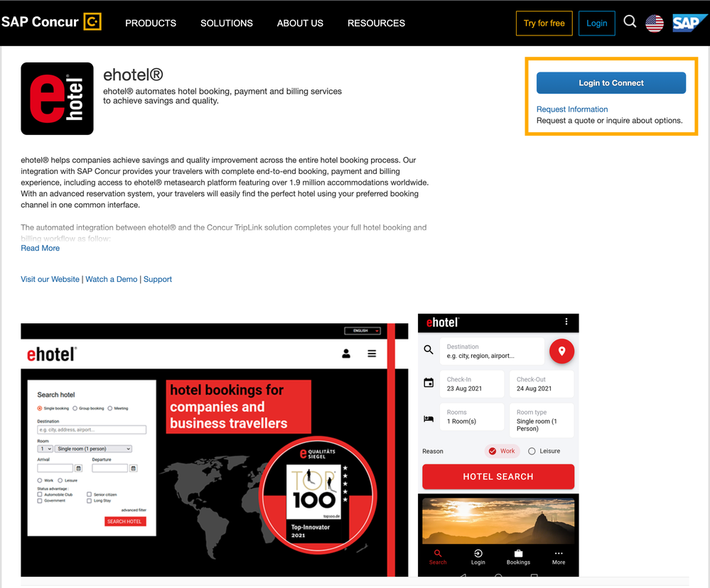Click the Departure date input field
The height and width of the screenshot is (588, 710).
pos(110,468)
